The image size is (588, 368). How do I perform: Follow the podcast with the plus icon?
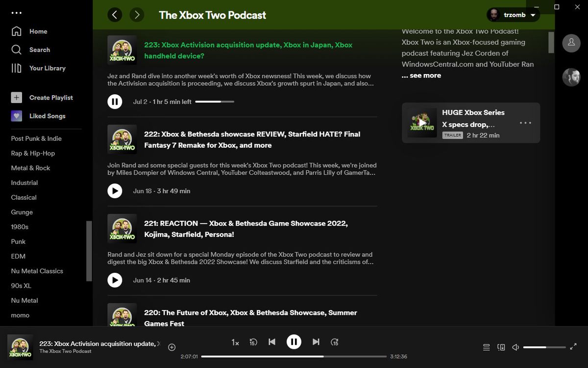[x=171, y=347]
